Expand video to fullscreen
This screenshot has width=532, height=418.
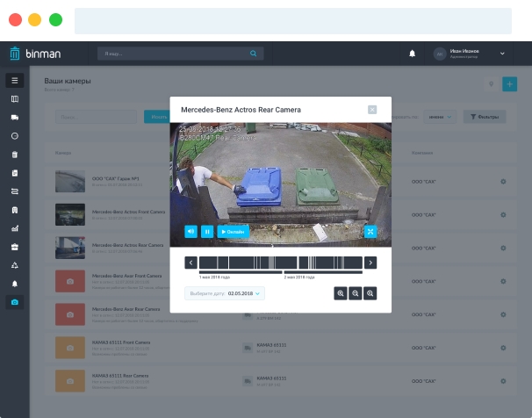pyautogui.click(x=370, y=232)
